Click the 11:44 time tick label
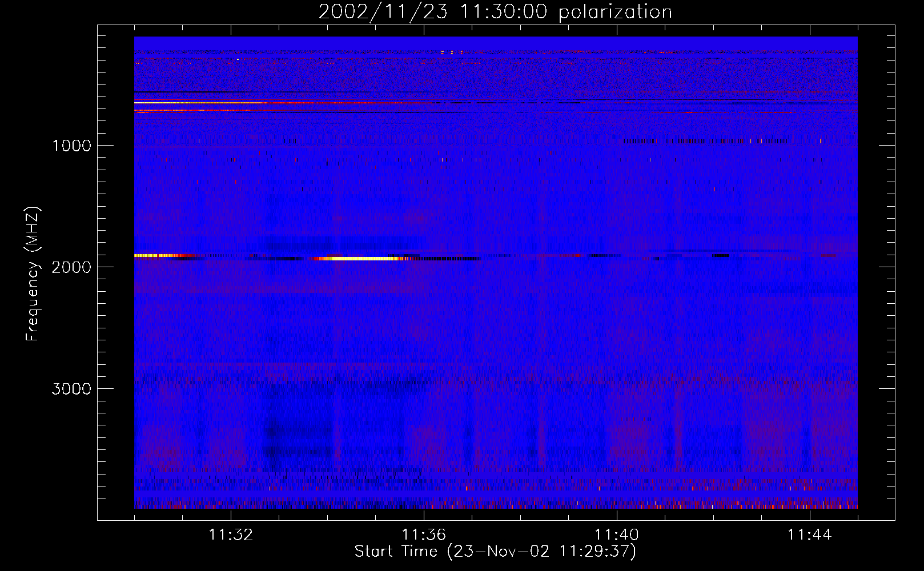The width and height of the screenshot is (924, 571). [810, 535]
